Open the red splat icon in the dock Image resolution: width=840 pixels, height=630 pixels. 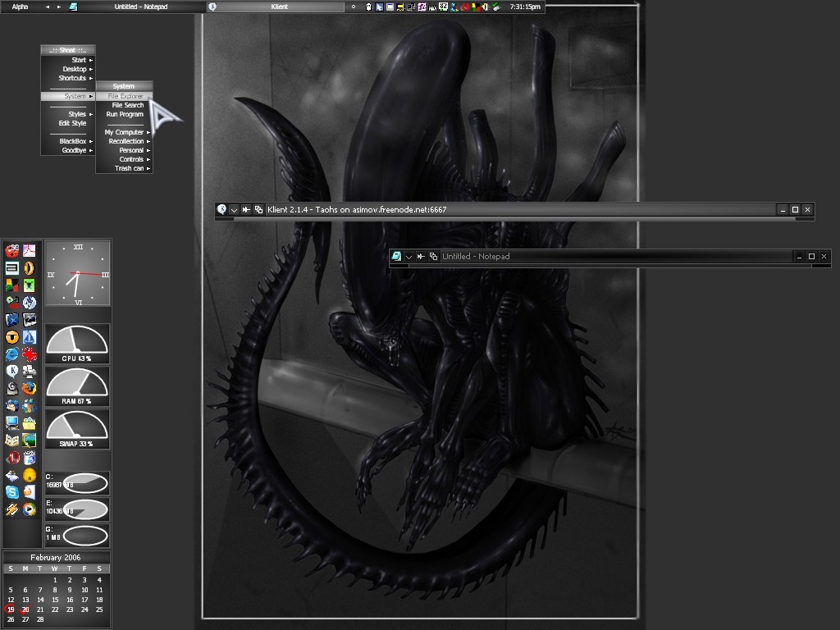pos(29,354)
